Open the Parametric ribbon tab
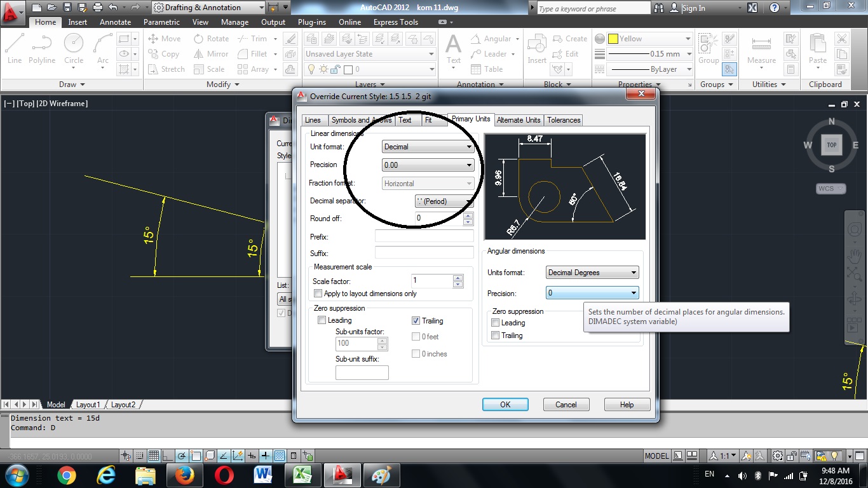 (x=161, y=22)
